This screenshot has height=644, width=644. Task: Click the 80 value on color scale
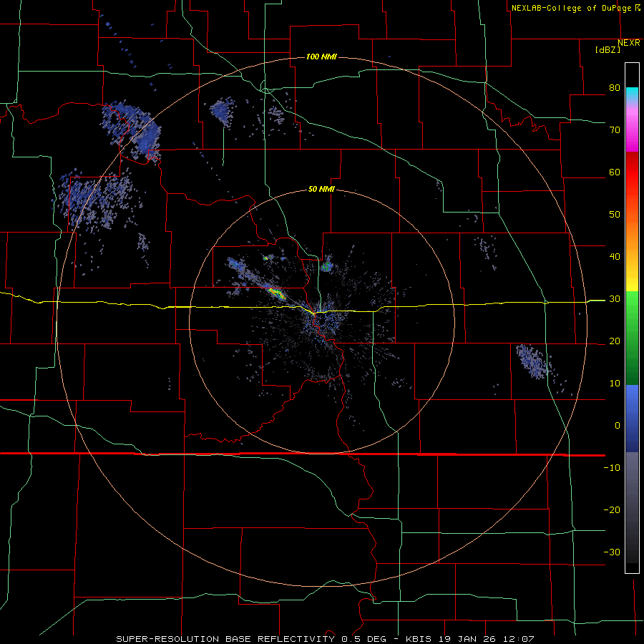pos(615,87)
